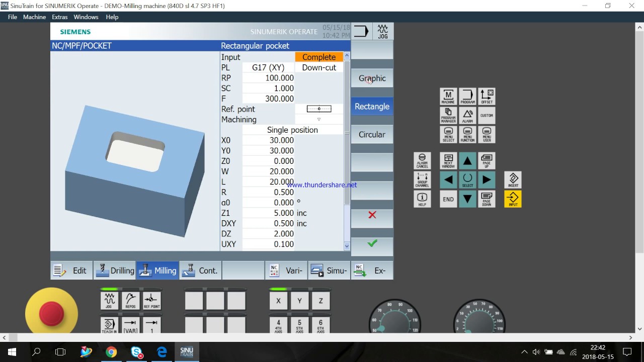
Task: Open the Windows menu
Action: pyautogui.click(x=86, y=17)
